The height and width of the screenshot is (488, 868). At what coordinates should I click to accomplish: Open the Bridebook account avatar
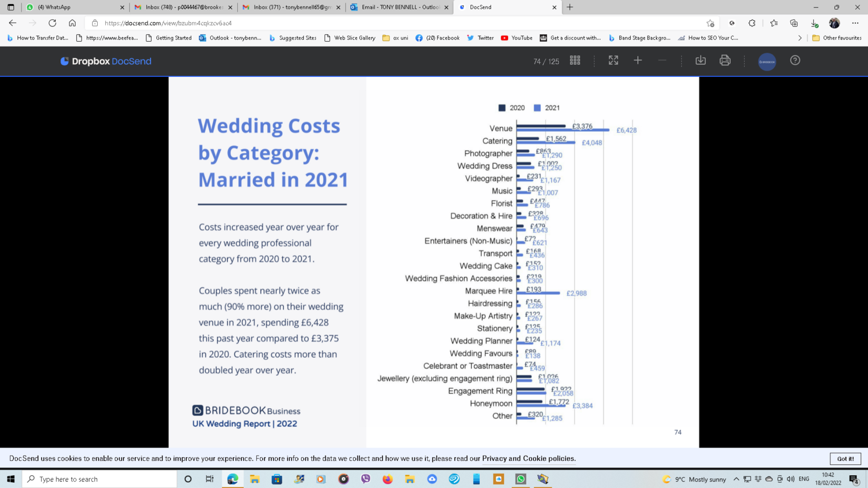(x=767, y=61)
